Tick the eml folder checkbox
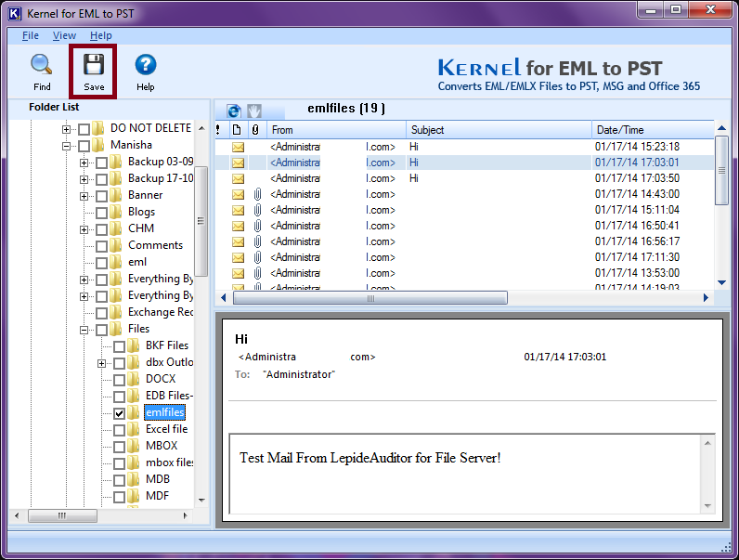The image size is (739, 560). coord(101,263)
